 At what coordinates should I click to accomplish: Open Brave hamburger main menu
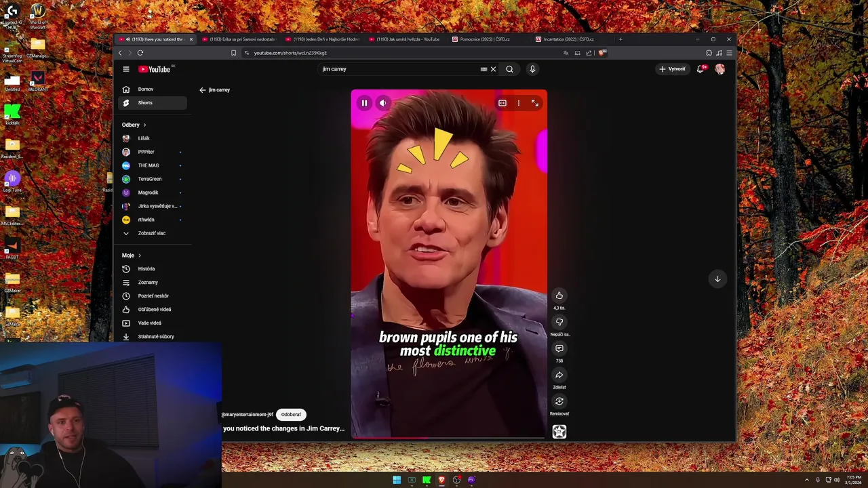(x=729, y=53)
